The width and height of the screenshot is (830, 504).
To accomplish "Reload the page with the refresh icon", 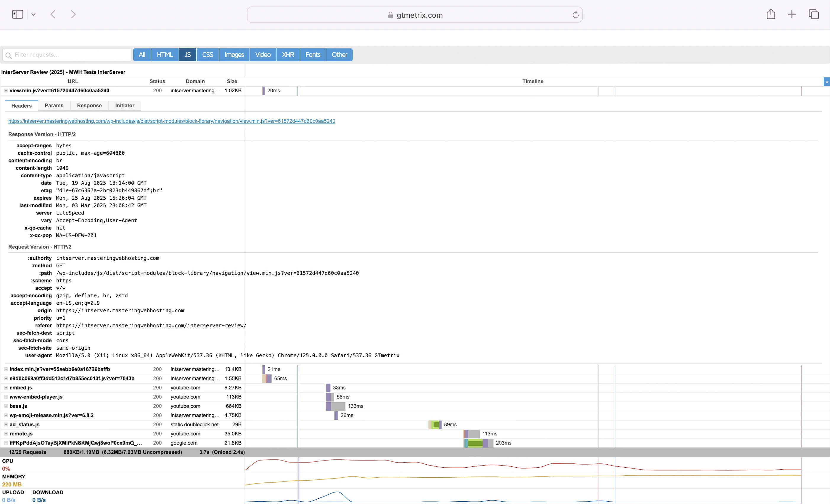I will click(x=575, y=15).
